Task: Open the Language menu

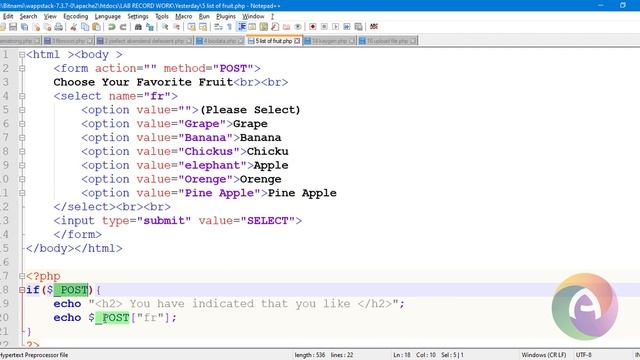Action: click(x=107, y=16)
